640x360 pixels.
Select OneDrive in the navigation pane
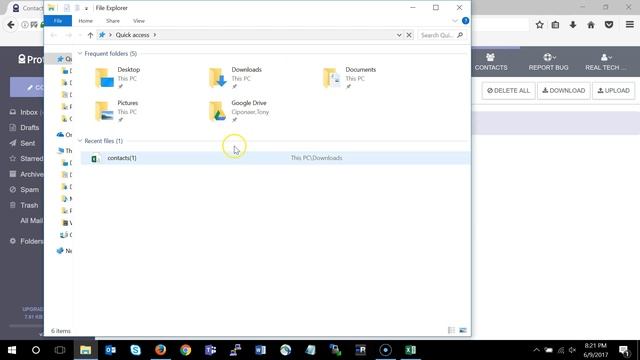pos(64,134)
